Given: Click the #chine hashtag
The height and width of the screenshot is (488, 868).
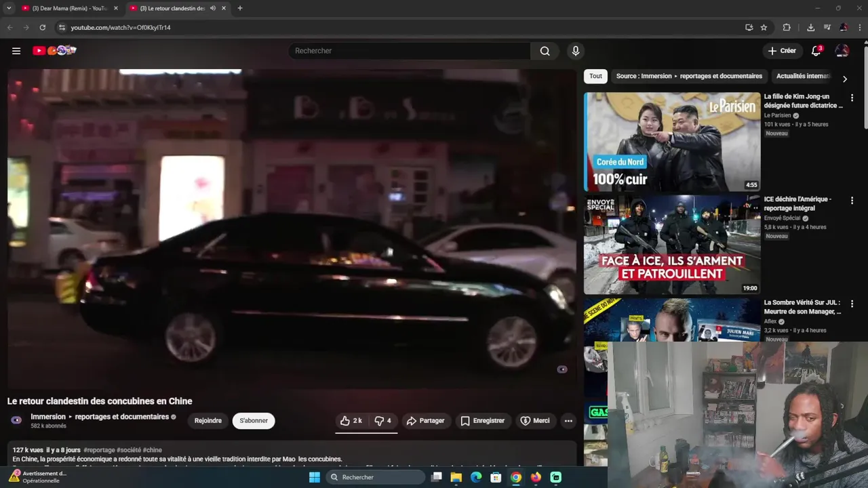Looking at the screenshot, I should (153, 450).
